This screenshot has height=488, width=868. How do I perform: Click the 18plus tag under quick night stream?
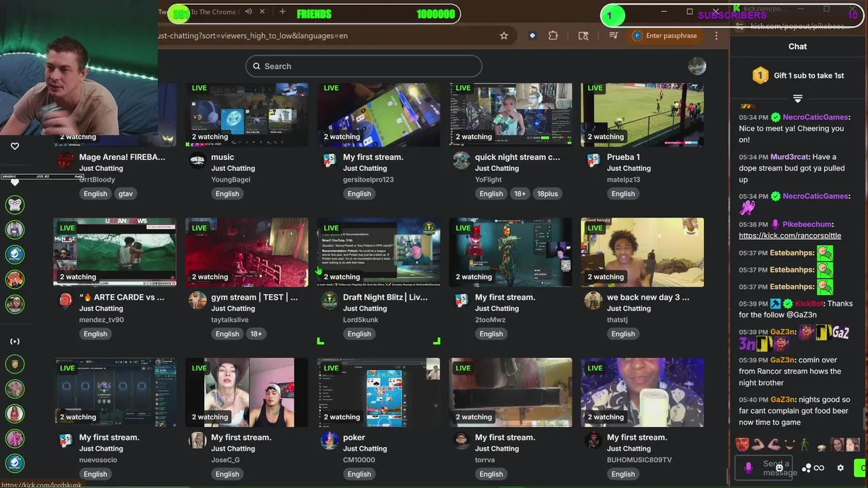547,194
